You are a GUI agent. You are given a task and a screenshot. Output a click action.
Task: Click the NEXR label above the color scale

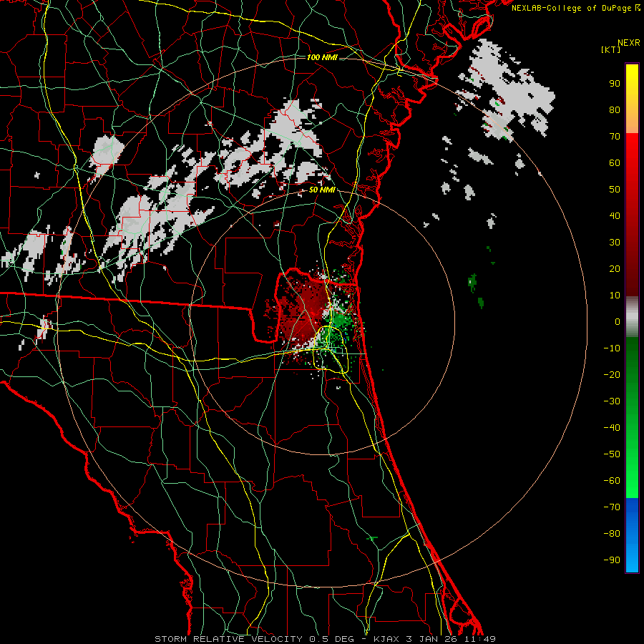click(x=629, y=43)
